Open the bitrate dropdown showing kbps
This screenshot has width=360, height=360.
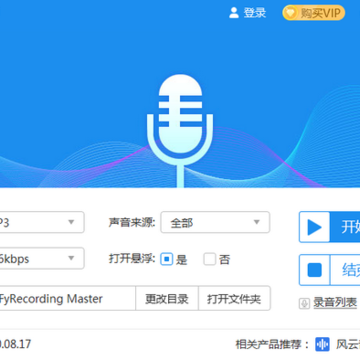(x=42, y=258)
